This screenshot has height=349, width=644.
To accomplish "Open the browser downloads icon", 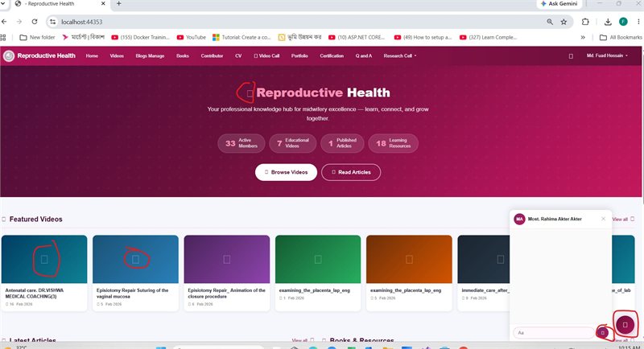I will pyautogui.click(x=608, y=22).
